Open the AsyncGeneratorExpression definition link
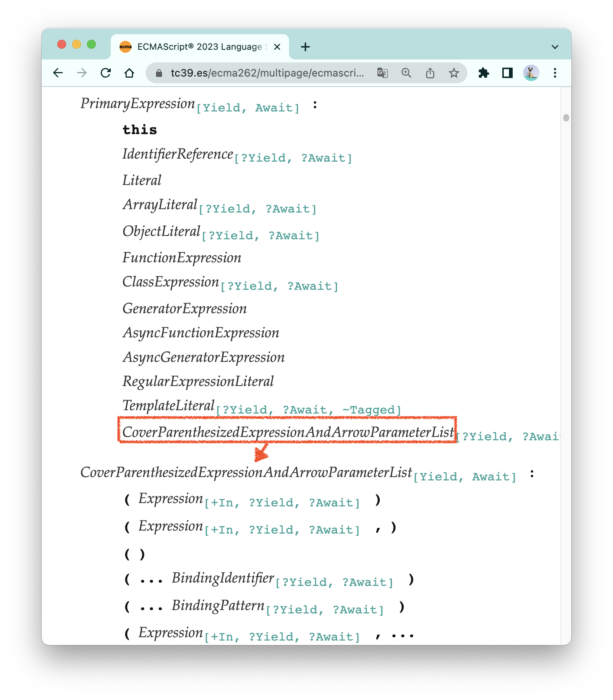Viewport: 613px width, 700px height. coord(204,357)
